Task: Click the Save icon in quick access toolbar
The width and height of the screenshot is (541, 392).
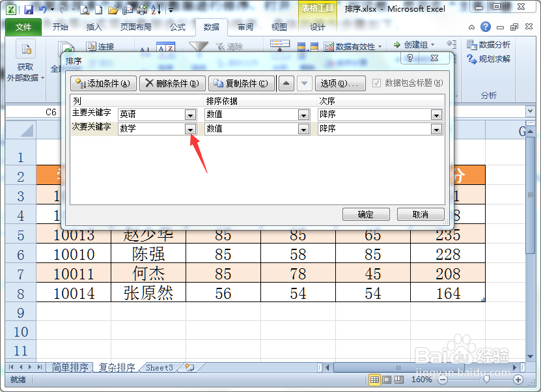Action: tap(28, 10)
